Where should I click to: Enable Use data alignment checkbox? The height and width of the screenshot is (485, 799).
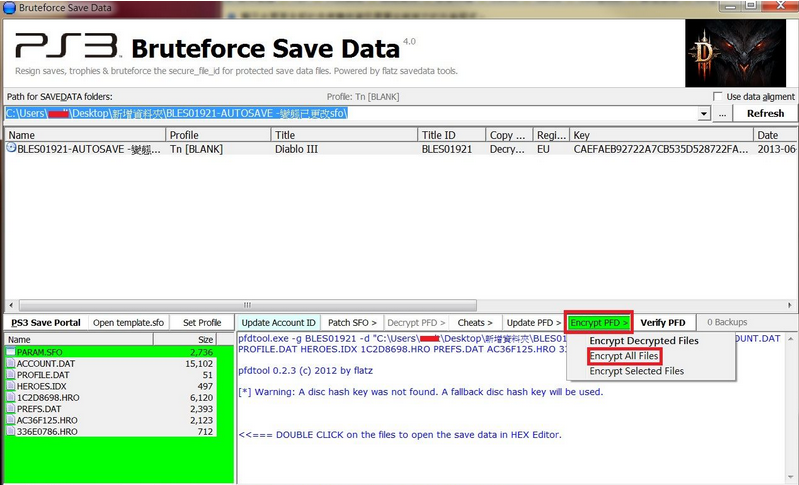pyautogui.click(x=717, y=96)
